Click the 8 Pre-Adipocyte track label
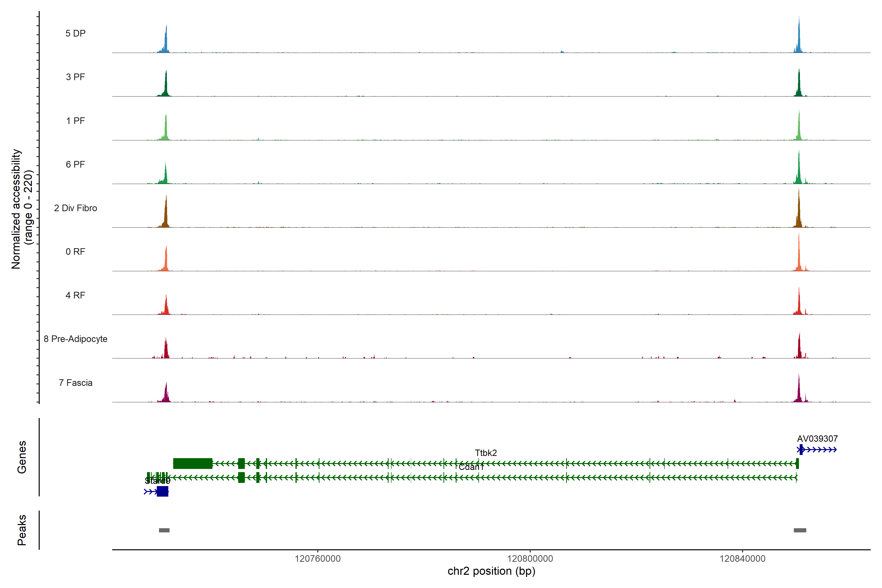Screen dimensions: 882x588 pyautogui.click(x=75, y=339)
